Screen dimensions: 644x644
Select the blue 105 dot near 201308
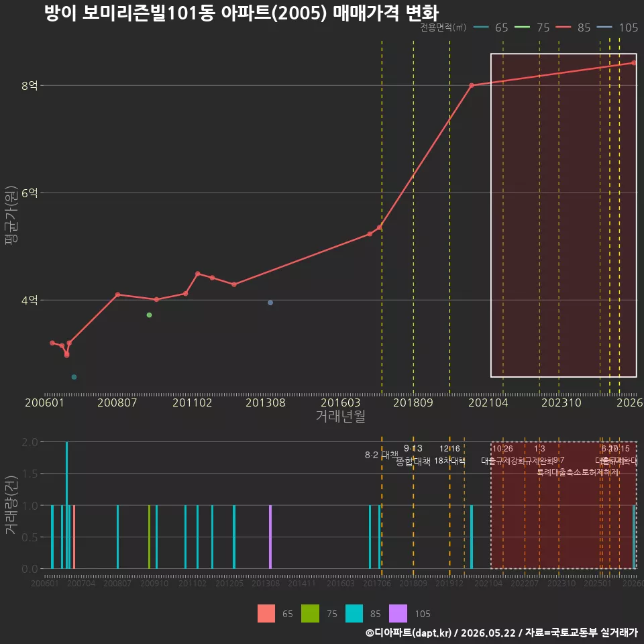[270, 303]
